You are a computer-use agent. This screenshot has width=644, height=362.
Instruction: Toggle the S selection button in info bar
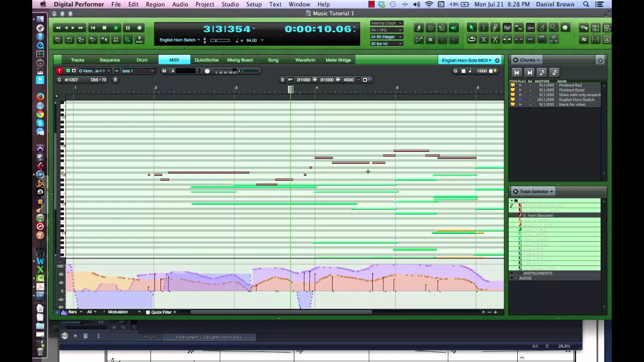click(x=282, y=79)
